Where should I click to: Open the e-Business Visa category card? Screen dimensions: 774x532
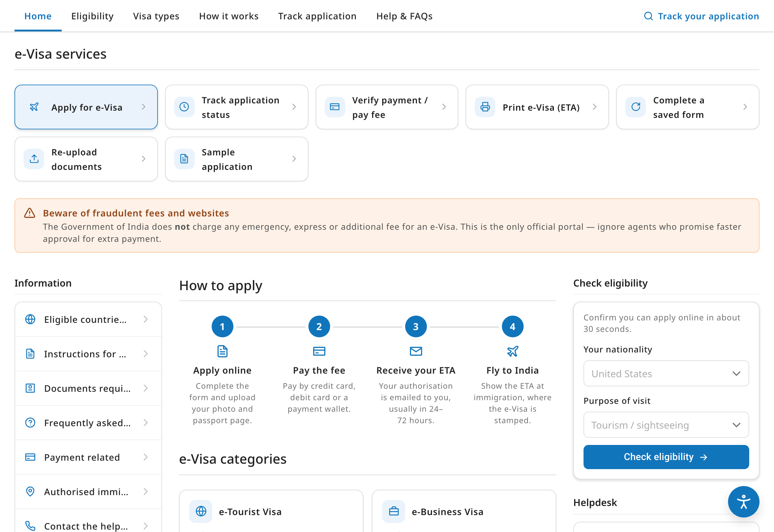pyautogui.click(x=464, y=511)
